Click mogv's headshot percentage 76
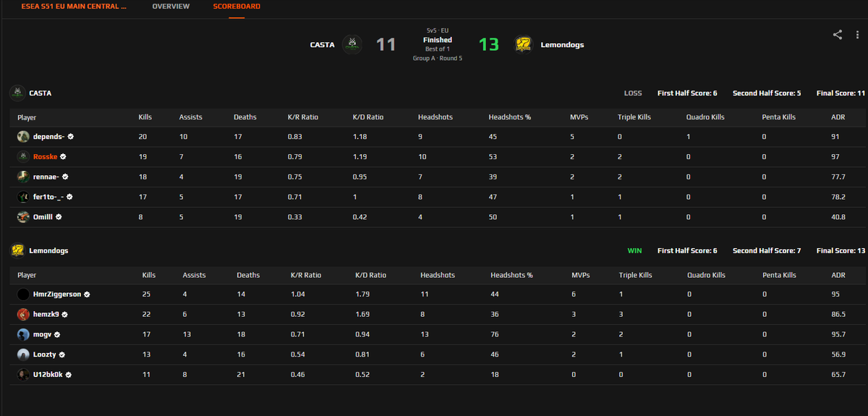868x416 pixels. pos(495,334)
